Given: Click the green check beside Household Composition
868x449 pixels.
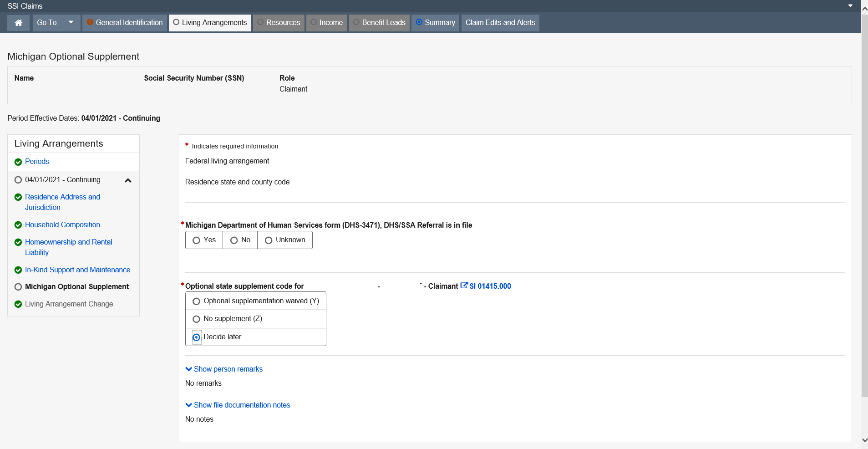Looking at the screenshot, I should point(18,225).
